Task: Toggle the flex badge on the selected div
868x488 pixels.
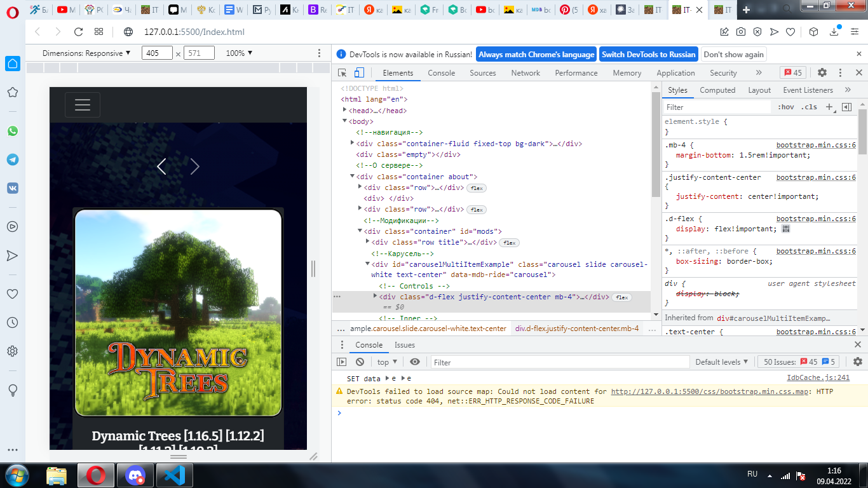Action: click(621, 297)
